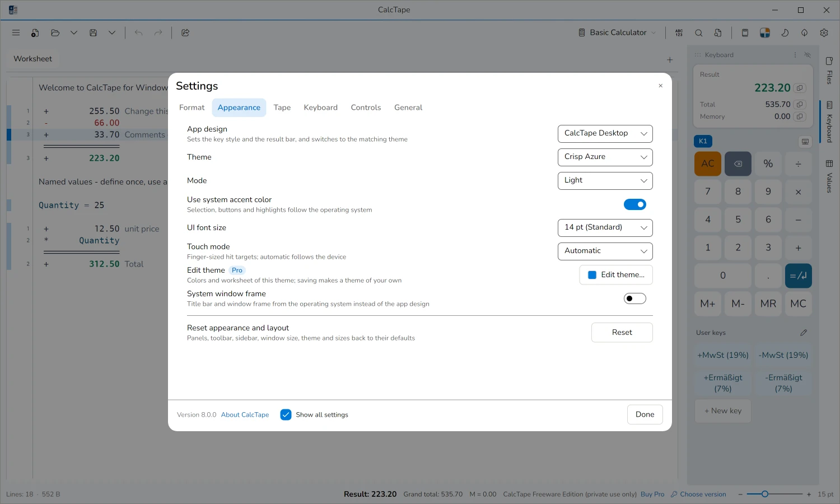Click the Reset appearance button
This screenshot has width=840, height=504.
pos(622,333)
